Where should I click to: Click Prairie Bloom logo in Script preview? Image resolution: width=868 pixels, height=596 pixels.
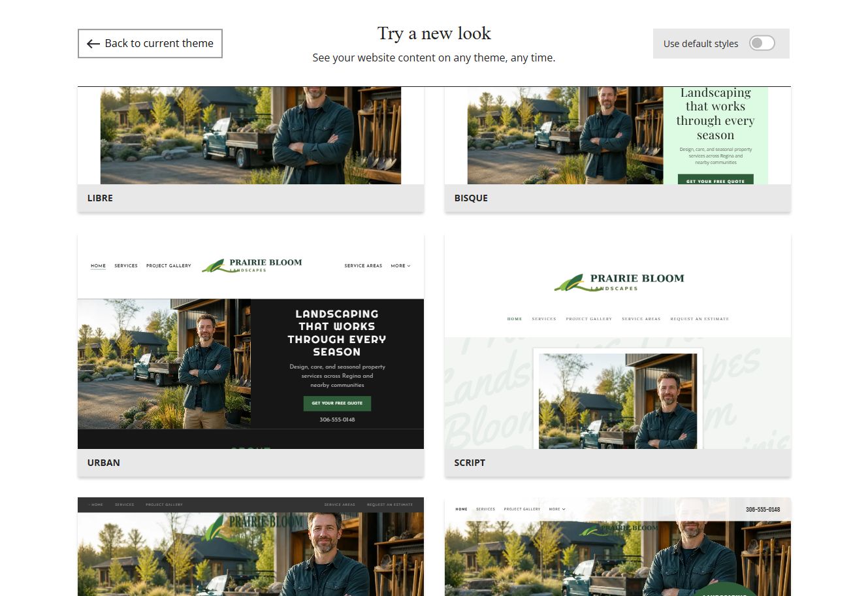click(x=619, y=282)
